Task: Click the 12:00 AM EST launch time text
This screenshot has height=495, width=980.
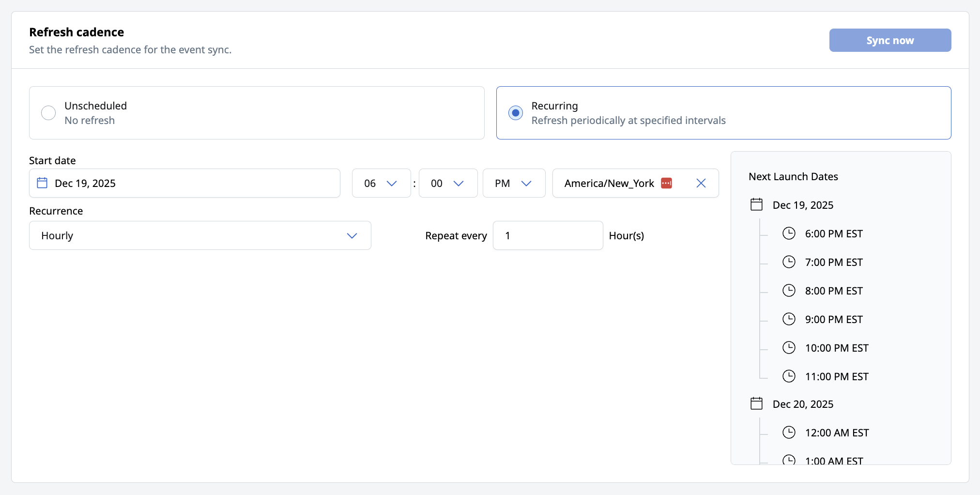Action: 837,433
